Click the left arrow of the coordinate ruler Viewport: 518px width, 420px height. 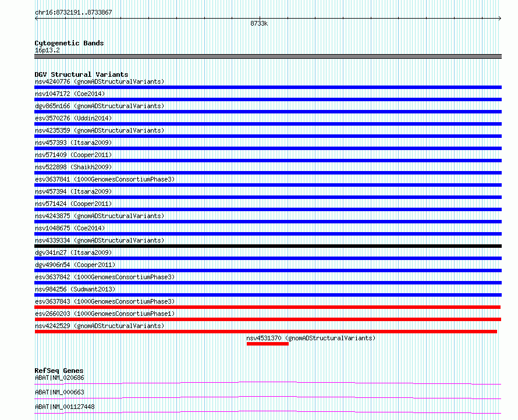click(36, 19)
